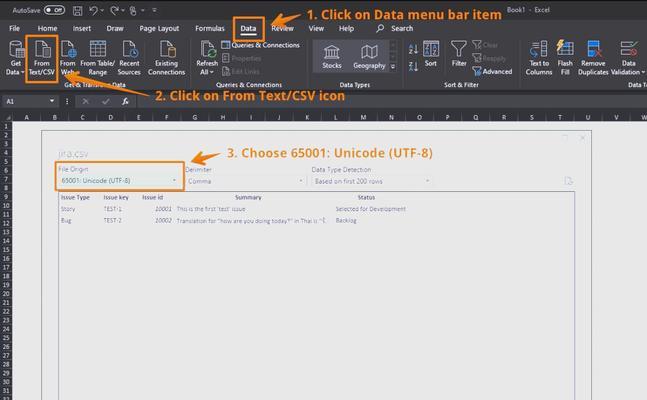Select the Stocks data type
Image resolution: width=647 pixels, height=400 pixels.
332,57
